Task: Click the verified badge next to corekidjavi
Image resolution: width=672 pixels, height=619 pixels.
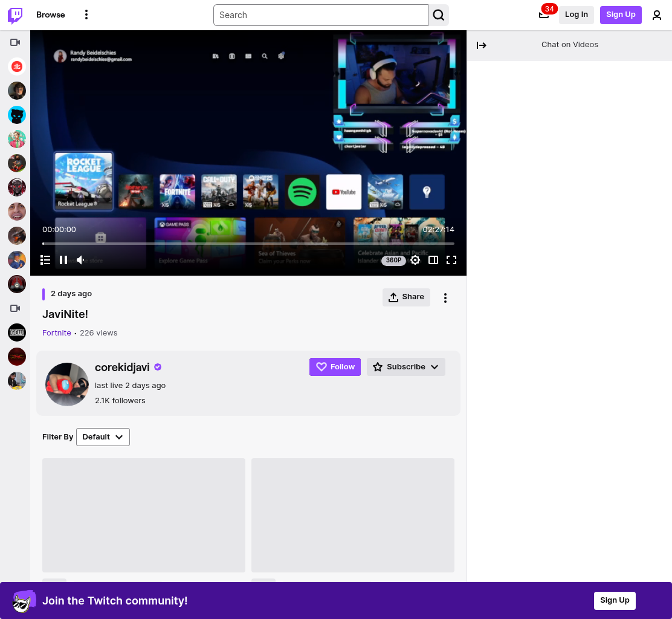Action: pyautogui.click(x=158, y=367)
